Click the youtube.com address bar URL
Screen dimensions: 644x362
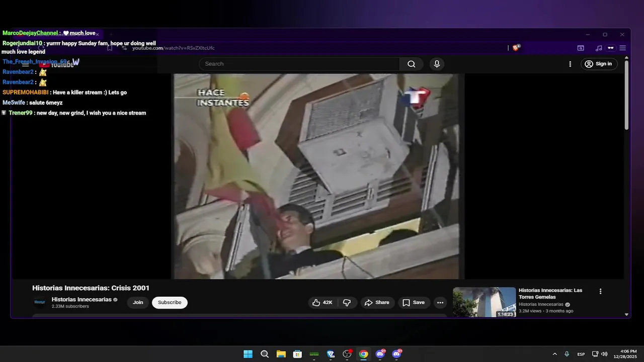click(x=173, y=48)
